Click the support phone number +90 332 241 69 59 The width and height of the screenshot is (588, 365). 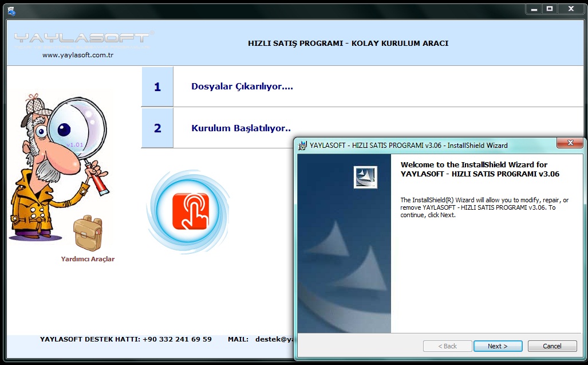177,339
